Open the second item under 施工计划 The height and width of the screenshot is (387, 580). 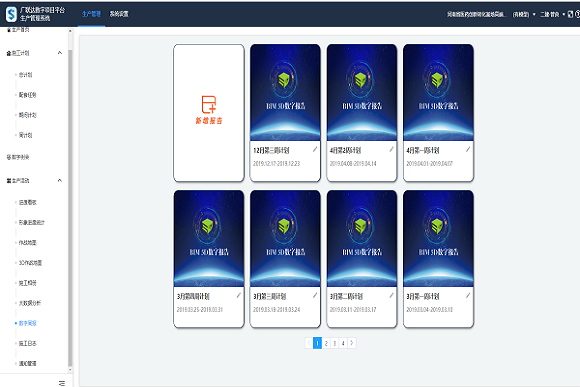tap(28, 95)
